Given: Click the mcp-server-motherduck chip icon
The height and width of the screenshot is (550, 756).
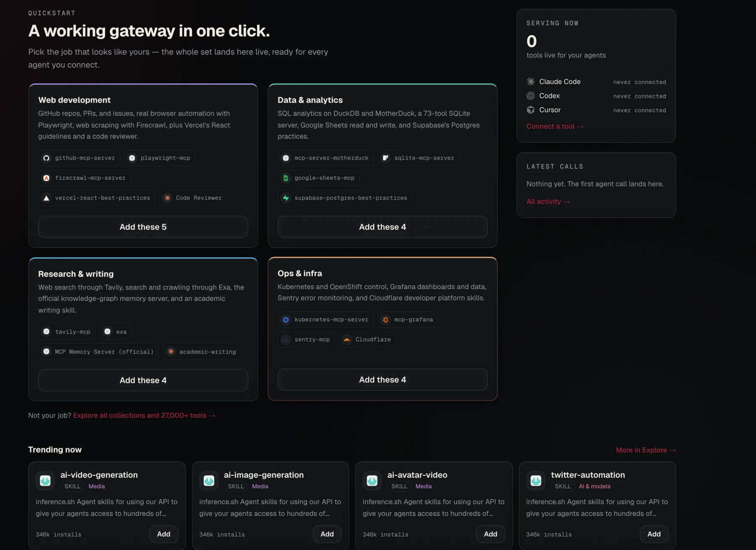Looking at the screenshot, I should pos(286,158).
